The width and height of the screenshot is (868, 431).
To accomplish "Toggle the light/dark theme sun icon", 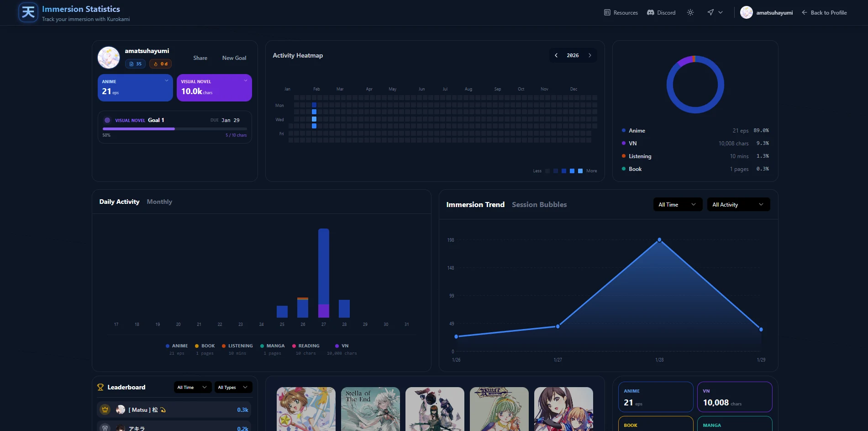I will pos(690,13).
